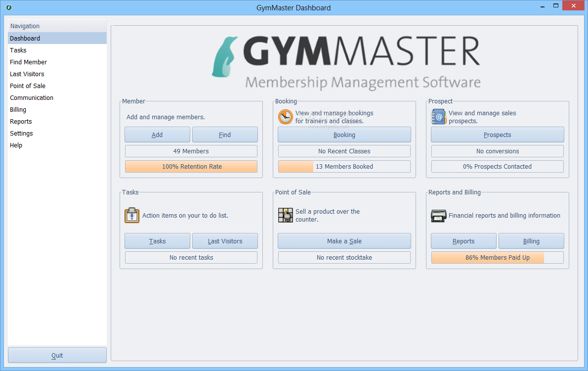Screen dimensions: 588x371
Task: Click the Point of Sale register icon
Action: tap(286, 215)
